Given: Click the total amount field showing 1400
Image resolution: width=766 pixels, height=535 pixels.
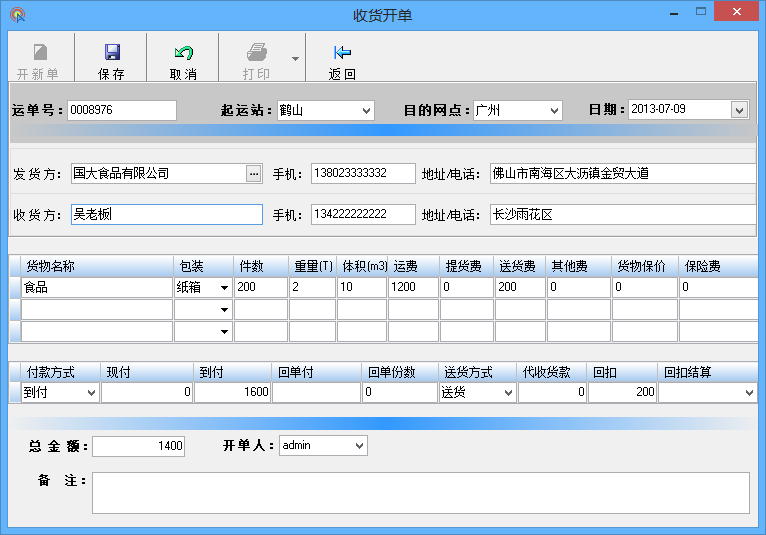Looking at the screenshot, I should (139, 446).
